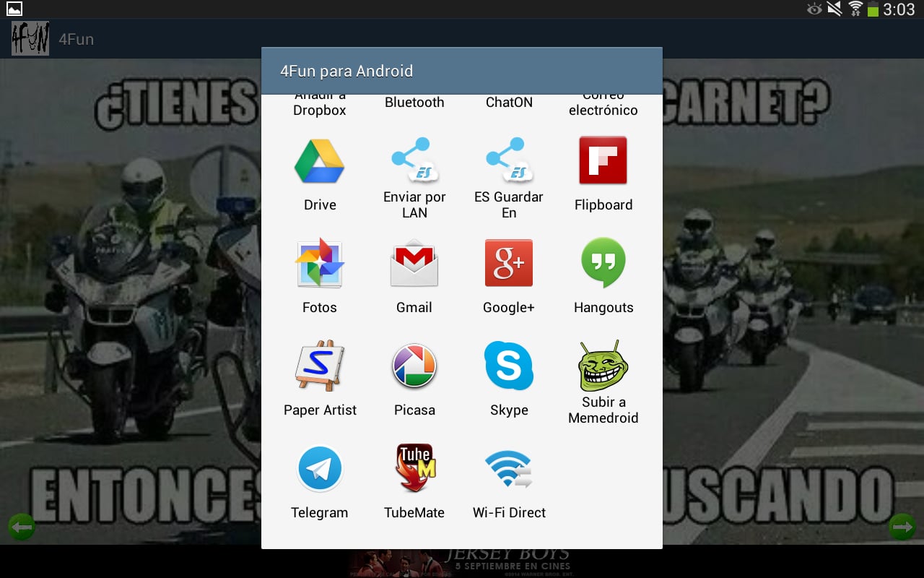924x578 pixels.
Task: Select ES Guardar En icon
Action: [509, 160]
